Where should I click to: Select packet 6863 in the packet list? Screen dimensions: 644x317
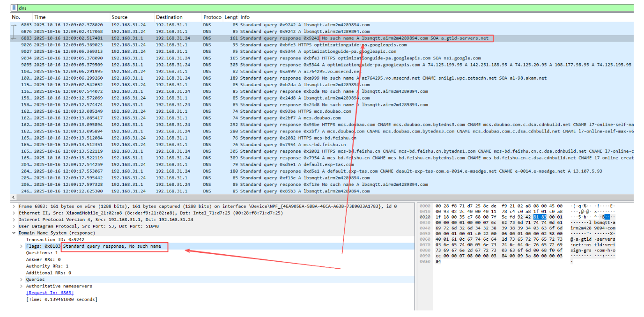tap(187, 25)
